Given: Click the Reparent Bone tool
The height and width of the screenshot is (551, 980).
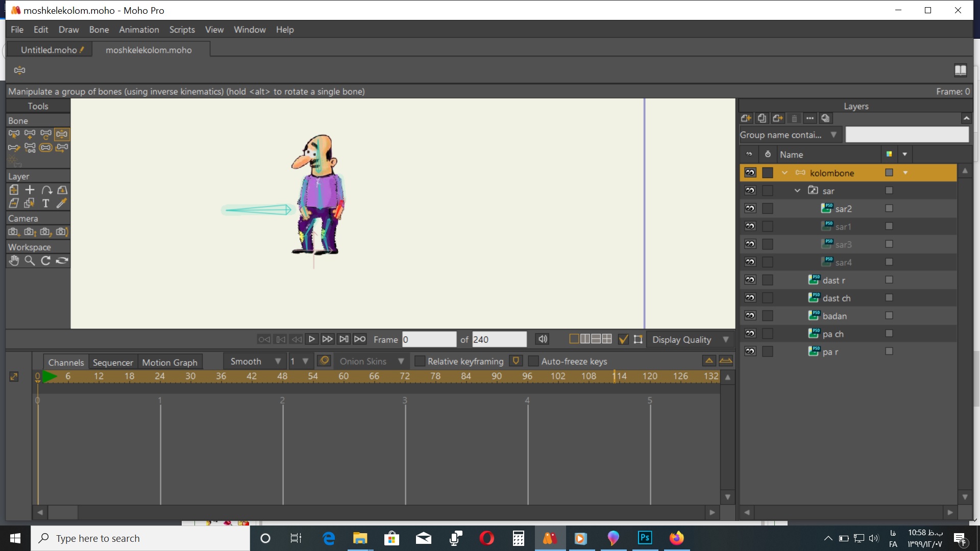Looking at the screenshot, I should click(x=62, y=147).
